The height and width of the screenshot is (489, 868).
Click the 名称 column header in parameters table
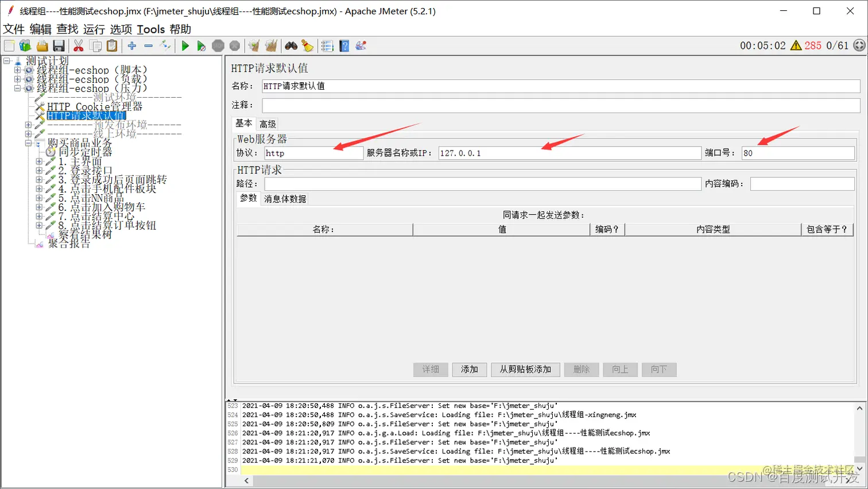324,229
